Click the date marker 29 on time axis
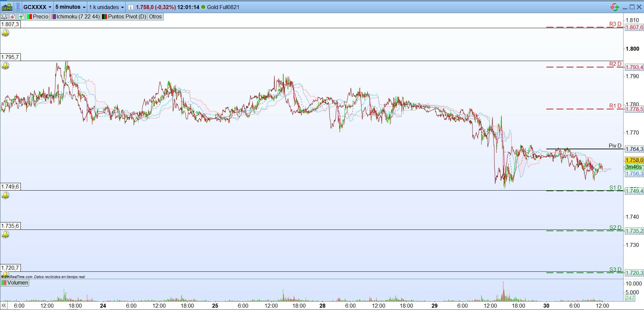 (x=435, y=306)
